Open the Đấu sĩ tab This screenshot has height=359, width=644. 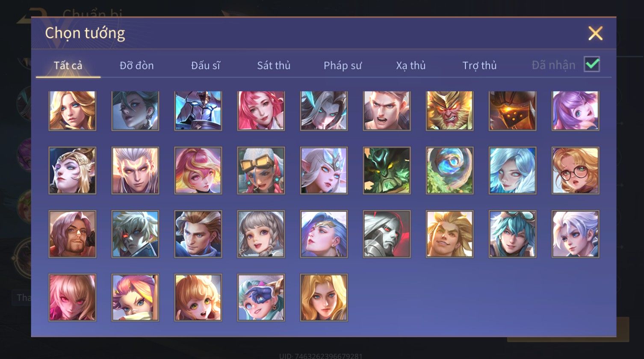[x=206, y=65]
